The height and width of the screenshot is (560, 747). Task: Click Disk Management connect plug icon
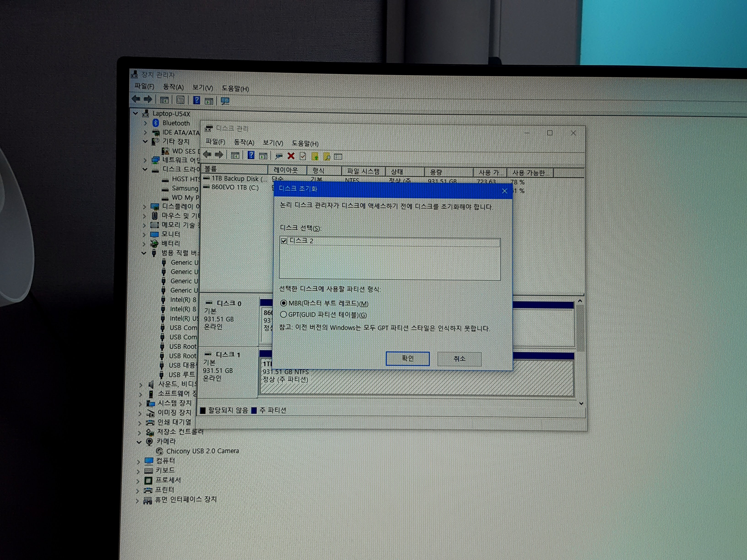click(279, 156)
